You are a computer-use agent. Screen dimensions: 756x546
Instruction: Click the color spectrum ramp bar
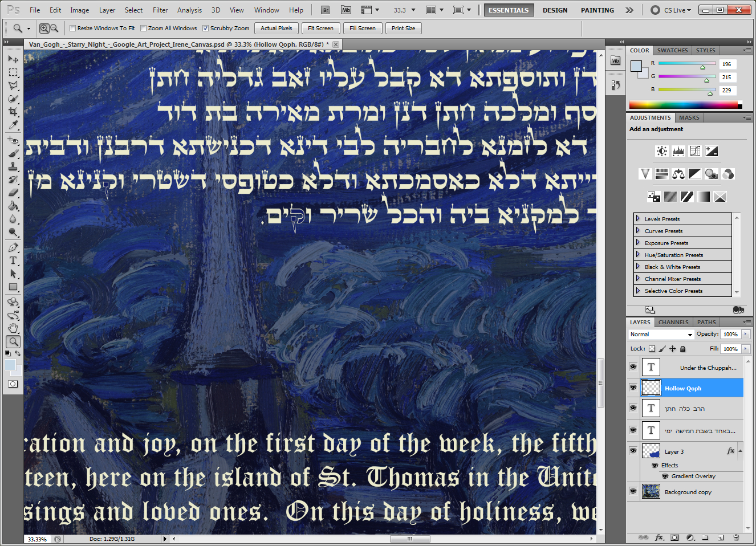[x=683, y=105]
